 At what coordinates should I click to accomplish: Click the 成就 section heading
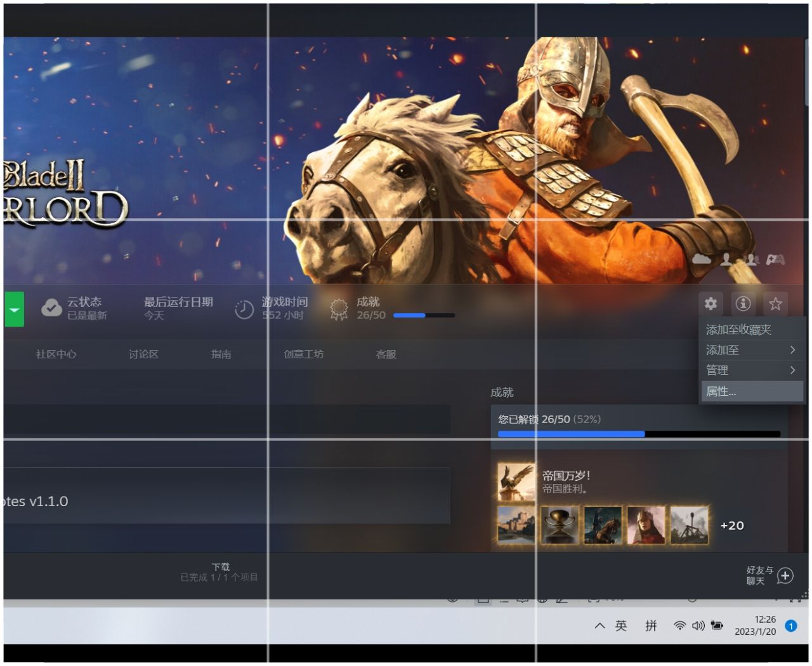point(502,393)
